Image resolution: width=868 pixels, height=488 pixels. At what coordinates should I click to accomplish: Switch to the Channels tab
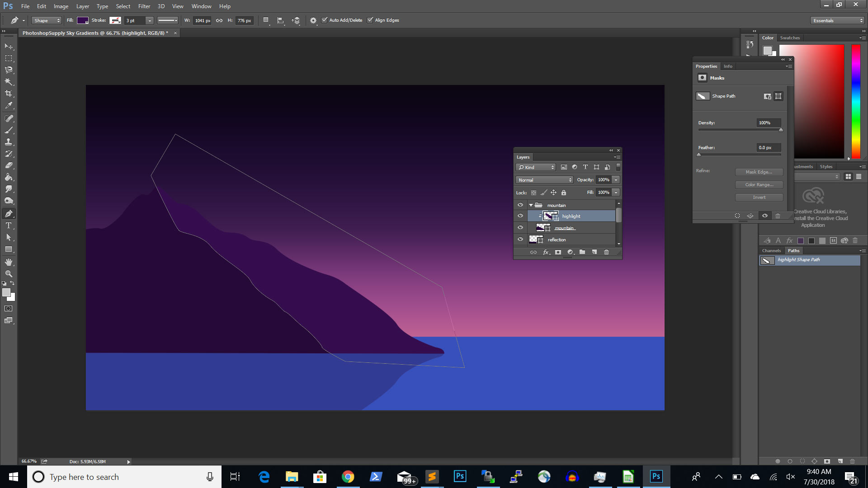tap(771, 250)
